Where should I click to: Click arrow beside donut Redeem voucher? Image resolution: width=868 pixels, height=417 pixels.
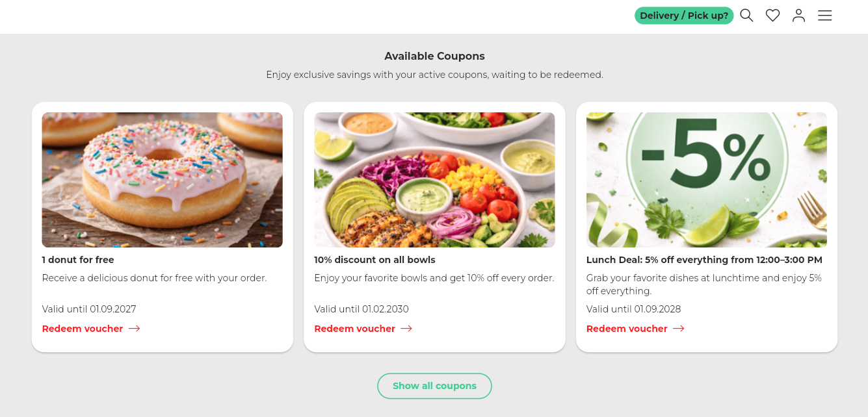click(x=135, y=329)
